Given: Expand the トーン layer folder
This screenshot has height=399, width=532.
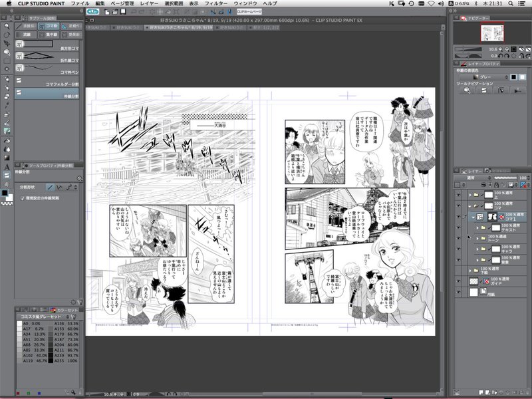Looking at the screenshot, I should (477, 239).
